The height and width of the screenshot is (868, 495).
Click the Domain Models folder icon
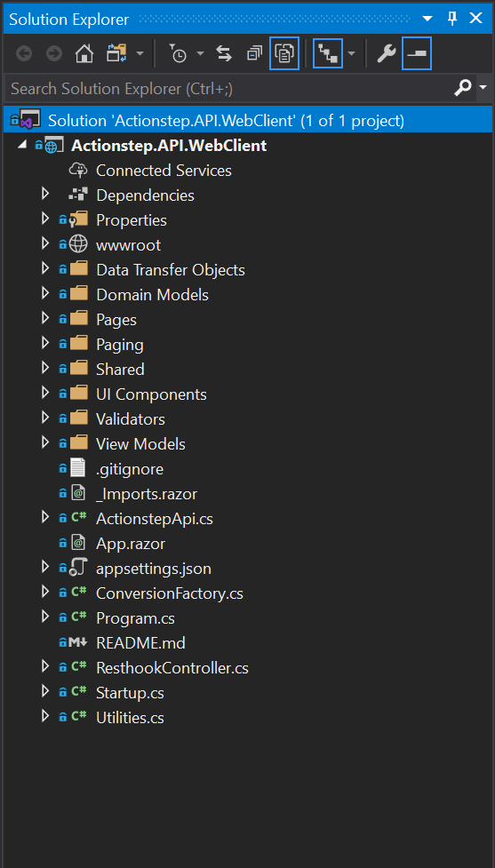[x=78, y=294]
